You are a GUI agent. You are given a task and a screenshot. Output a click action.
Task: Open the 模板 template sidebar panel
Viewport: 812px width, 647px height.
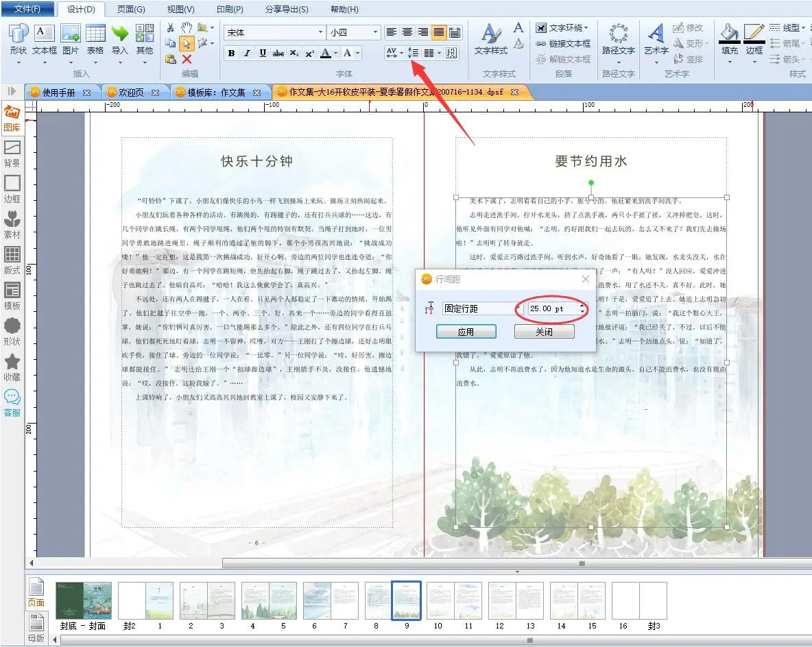pyautogui.click(x=12, y=297)
